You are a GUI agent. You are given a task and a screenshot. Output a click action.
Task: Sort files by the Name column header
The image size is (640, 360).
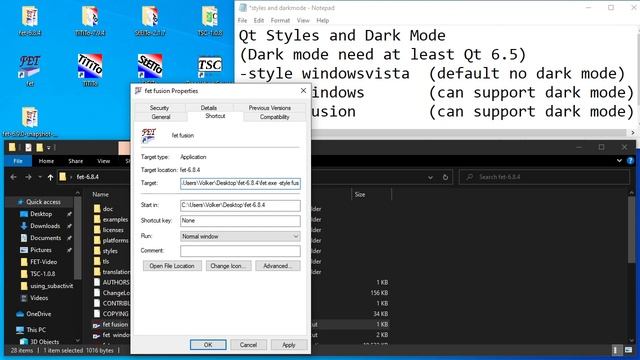click(x=100, y=195)
